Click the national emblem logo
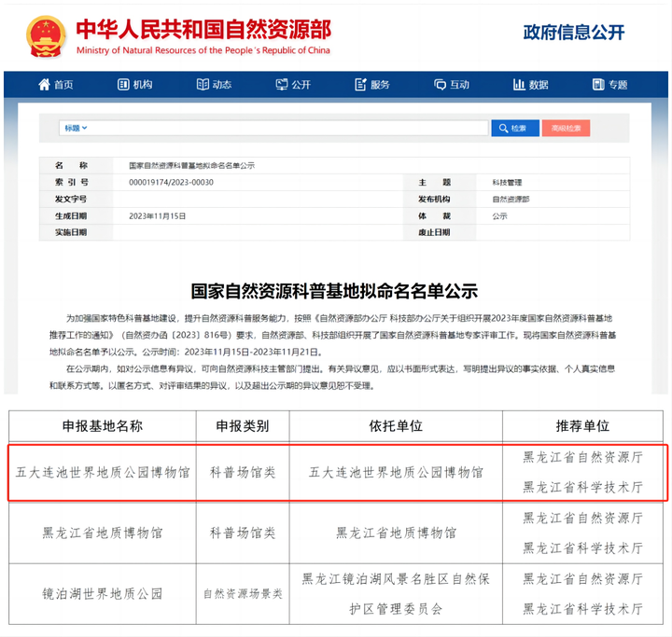This screenshot has width=672, height=637. click(x=46, y=37)
